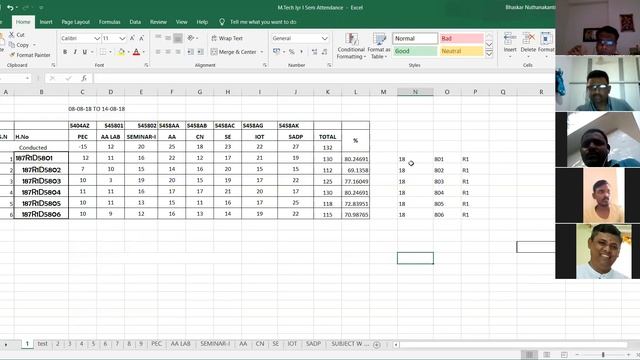Open Font group dialog launcher
The image size is (640, 360).
tap(146, 65)
